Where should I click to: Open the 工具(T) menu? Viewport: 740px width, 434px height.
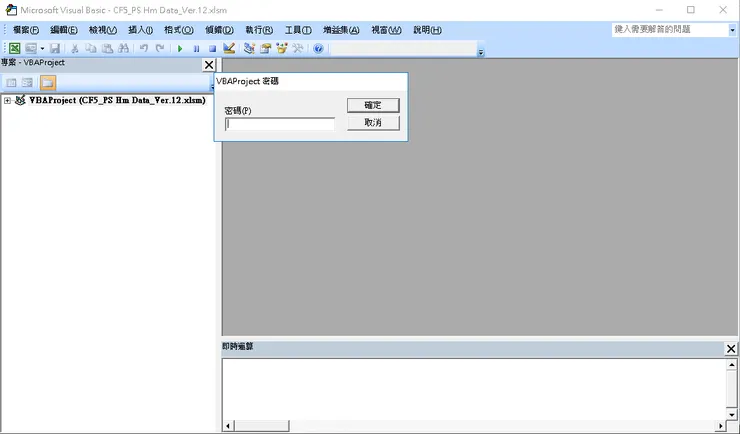(298, 30)
